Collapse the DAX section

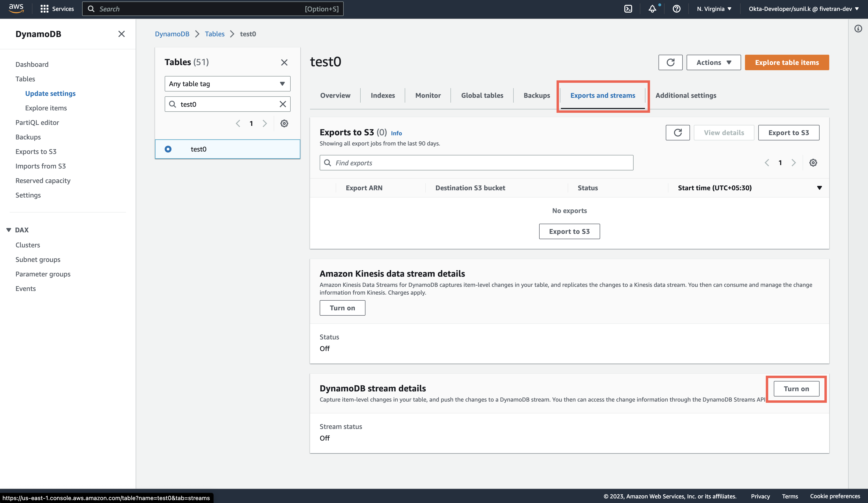click(x=9, y=230)
